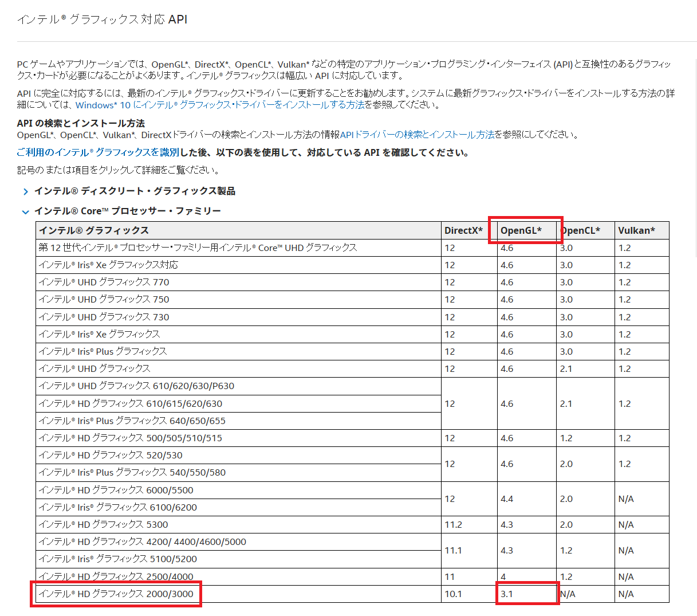The image size is (697, 616).
Task: Click the page title インテル® グラフィックス対応 API
Action: [x=102, y=19]
